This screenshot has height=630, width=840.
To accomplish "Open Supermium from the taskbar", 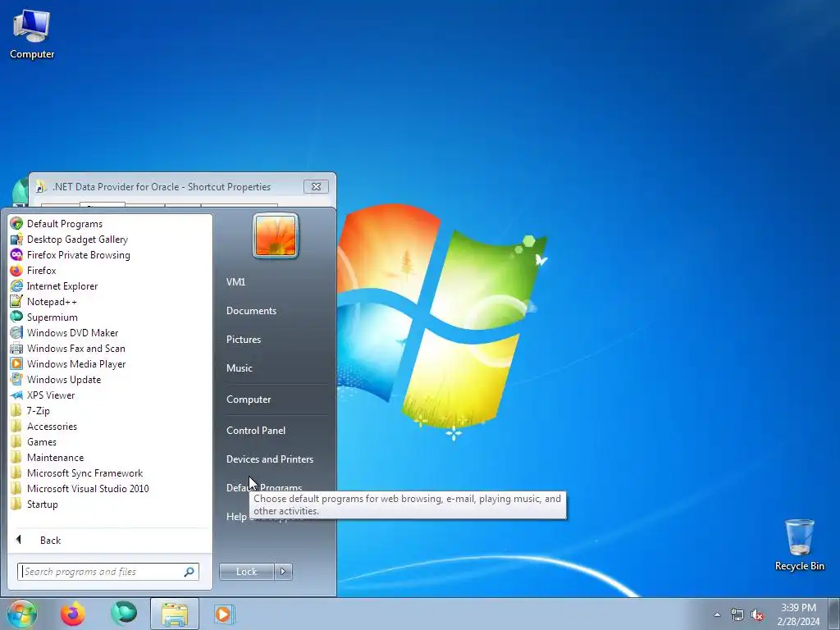I will pos(124,614).
